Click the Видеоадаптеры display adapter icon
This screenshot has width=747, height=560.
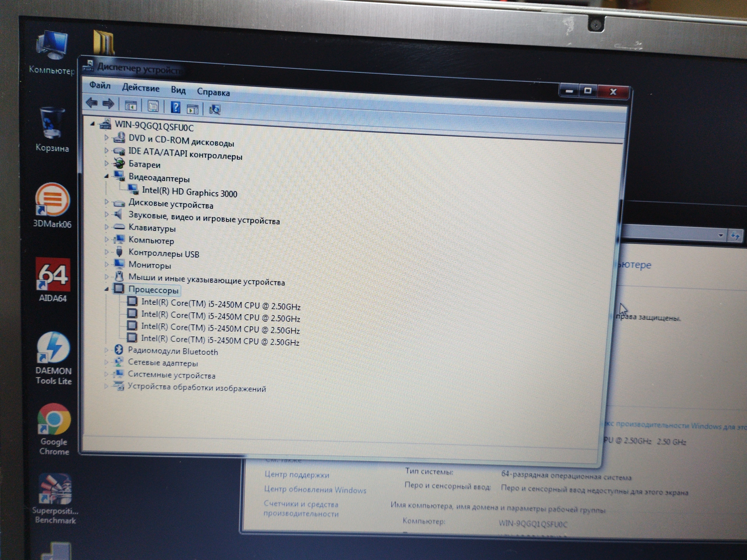(119, 176)
